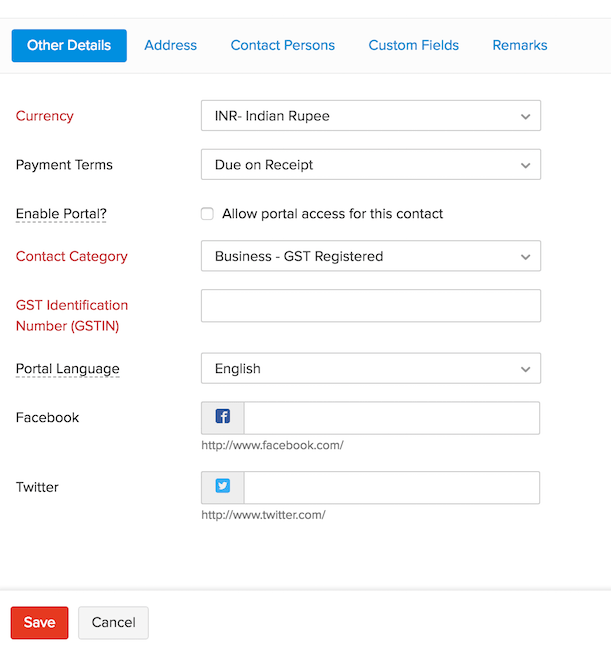The width and height of the screenshot is (611, 651).
Task: Focus the GSTIN input field
Action: pyautogui.click(x=370, y=306)
